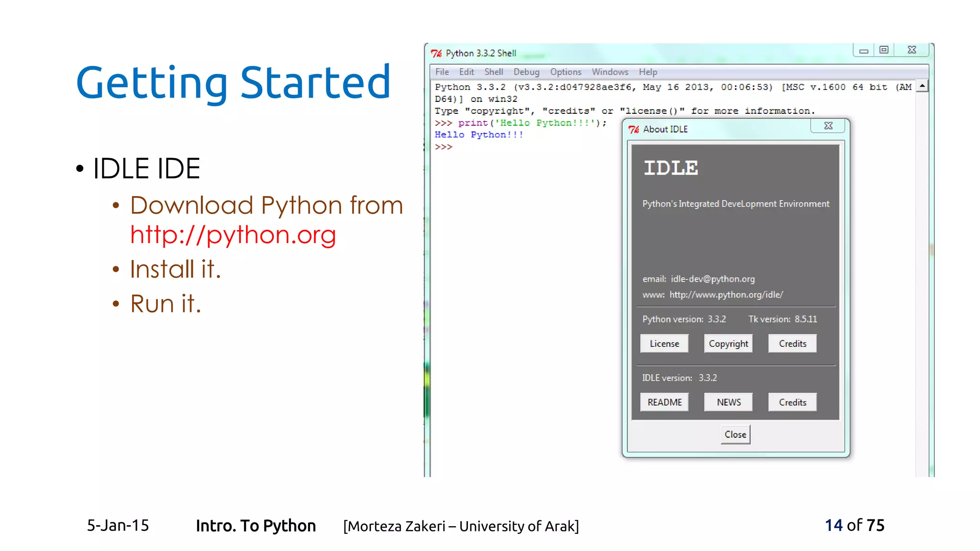The height and width of the screenshot is (551, 980).
Task: Click 'Python's Integrated DeveLopment Environment' text
Action: (735, 204)
